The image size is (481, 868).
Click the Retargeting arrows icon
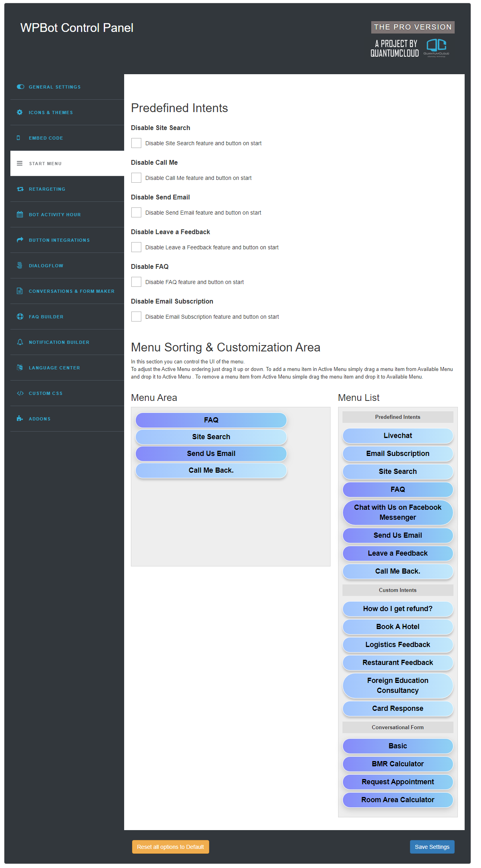[x=20, y=189]
